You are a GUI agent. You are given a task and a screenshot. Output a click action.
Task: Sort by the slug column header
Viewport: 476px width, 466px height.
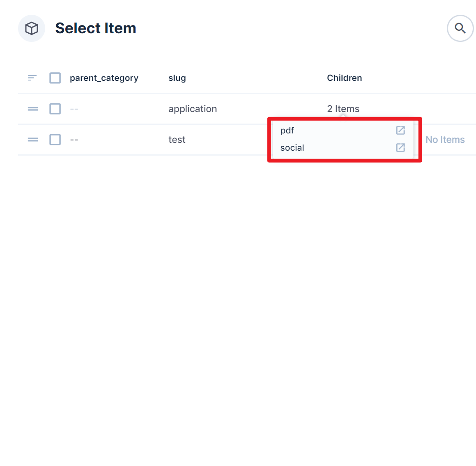(177, 78)
